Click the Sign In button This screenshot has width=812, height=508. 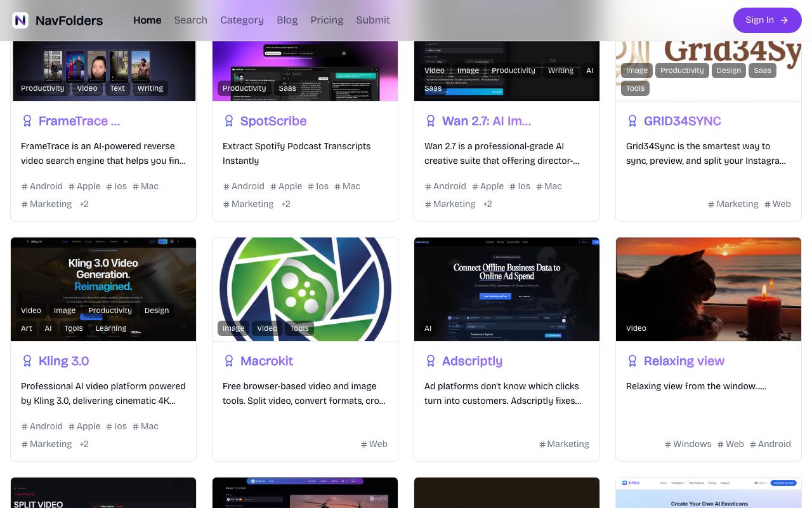tap(768, 20)
